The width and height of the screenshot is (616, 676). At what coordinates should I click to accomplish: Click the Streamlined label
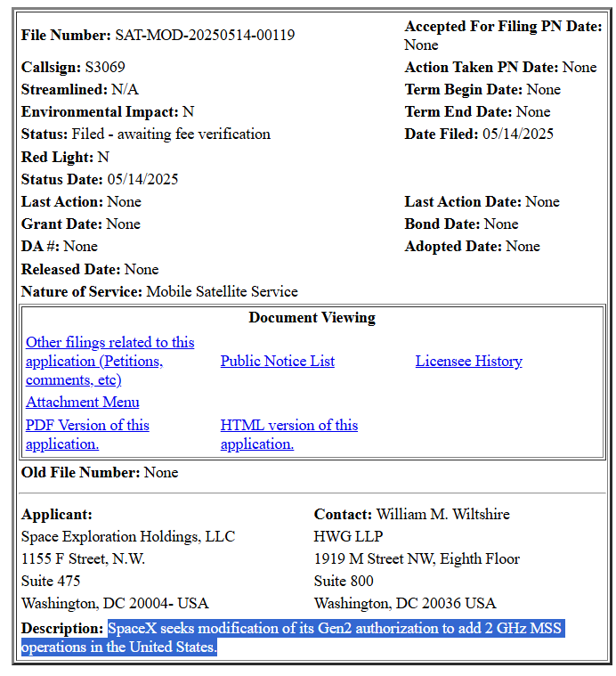[65, 89]
